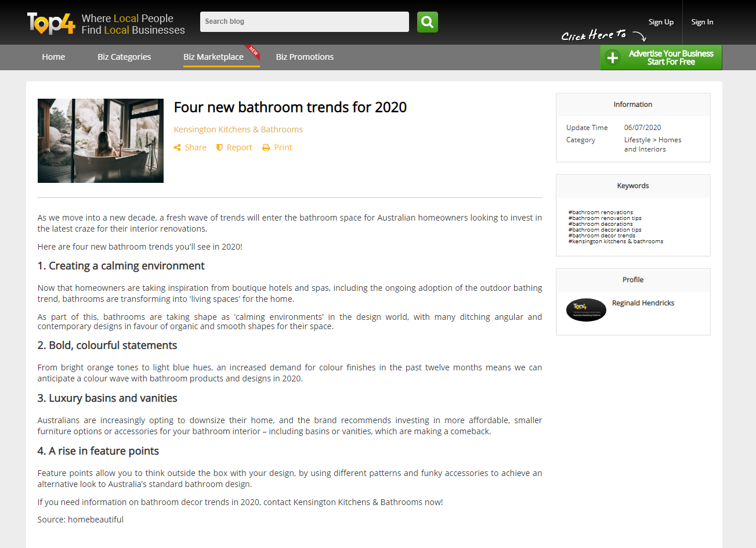
Task: Click the Sign In link
Action: pos(702,22)
